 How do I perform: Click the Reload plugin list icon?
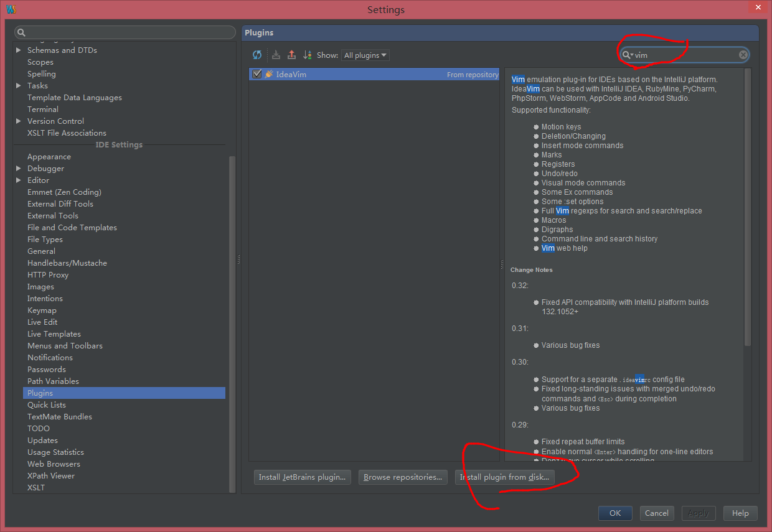click(x=257, y=55)
